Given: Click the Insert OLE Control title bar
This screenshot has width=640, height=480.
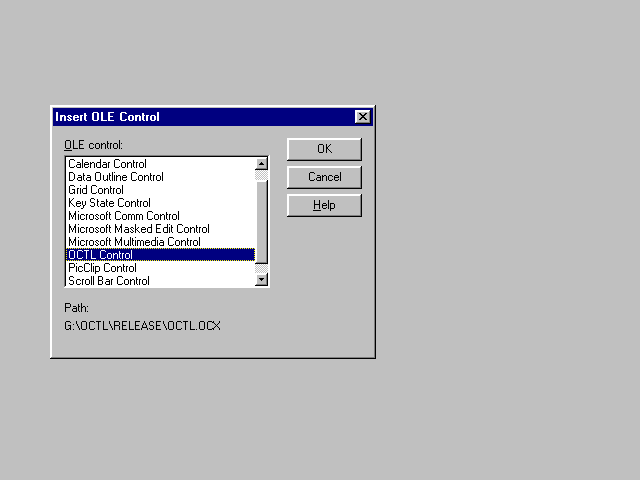Looking at the screenshot, I should click(x=200, y=117).
